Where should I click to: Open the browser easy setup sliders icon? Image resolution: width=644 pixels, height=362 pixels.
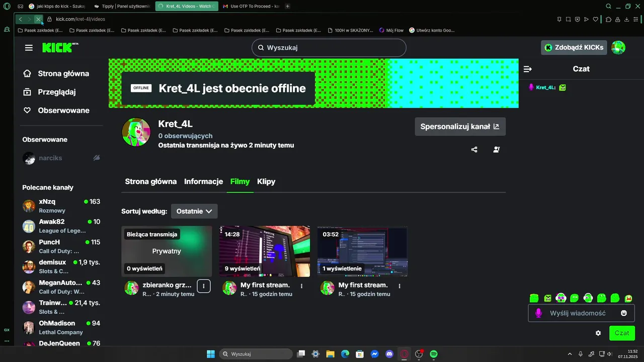pyautogui.click(x=636, y=19)
